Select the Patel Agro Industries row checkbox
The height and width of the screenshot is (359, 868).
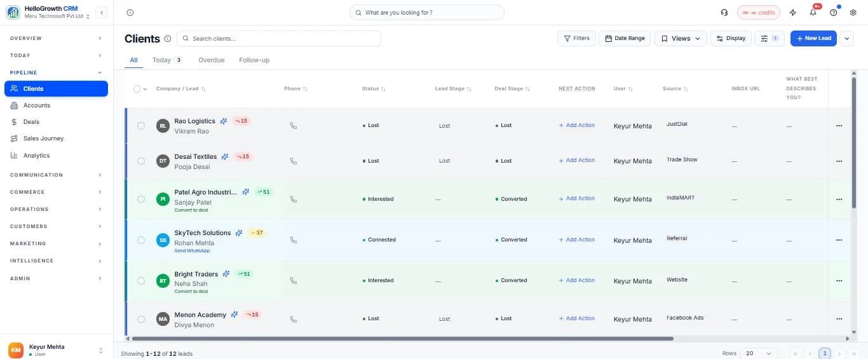[x=141, y=200]
